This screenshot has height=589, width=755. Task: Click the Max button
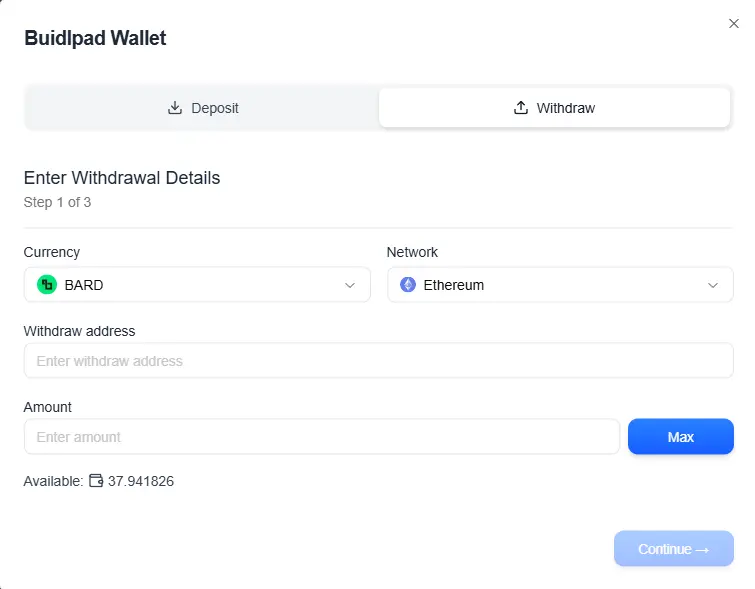(680, 436)
